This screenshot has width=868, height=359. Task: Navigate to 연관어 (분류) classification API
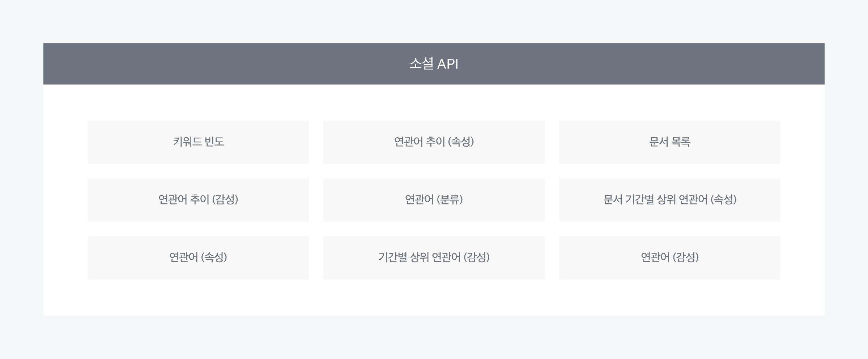click(x=434, y=200)
